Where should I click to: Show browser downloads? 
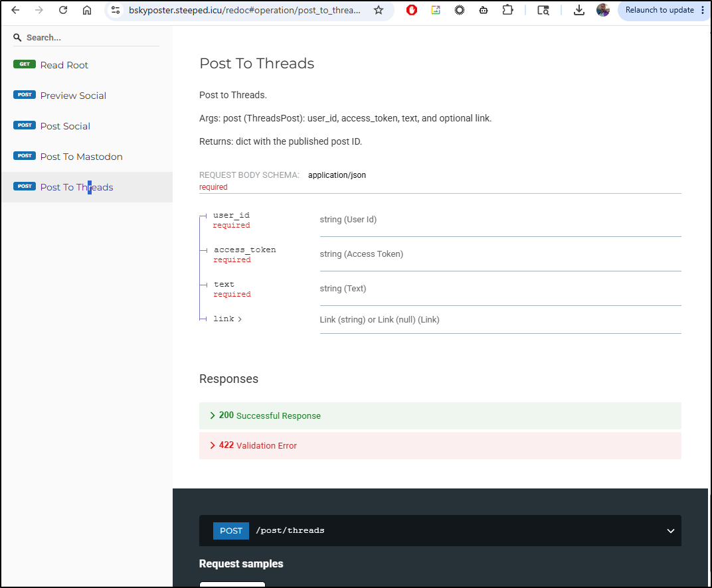(x=579, y=10)
